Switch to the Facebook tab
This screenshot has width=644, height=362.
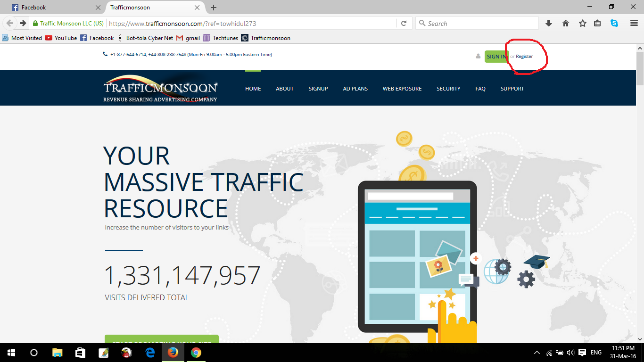pos(57,8)
